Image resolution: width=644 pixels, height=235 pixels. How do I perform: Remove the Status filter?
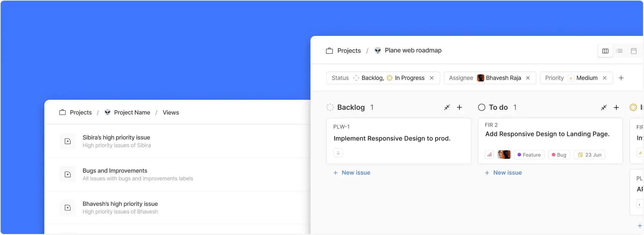click(432, 78)
